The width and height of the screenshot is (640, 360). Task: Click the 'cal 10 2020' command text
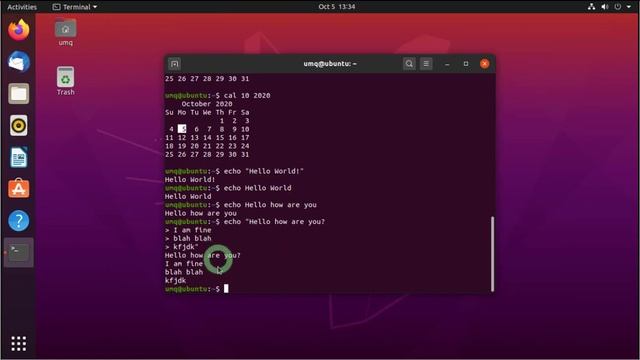(247, 96)
